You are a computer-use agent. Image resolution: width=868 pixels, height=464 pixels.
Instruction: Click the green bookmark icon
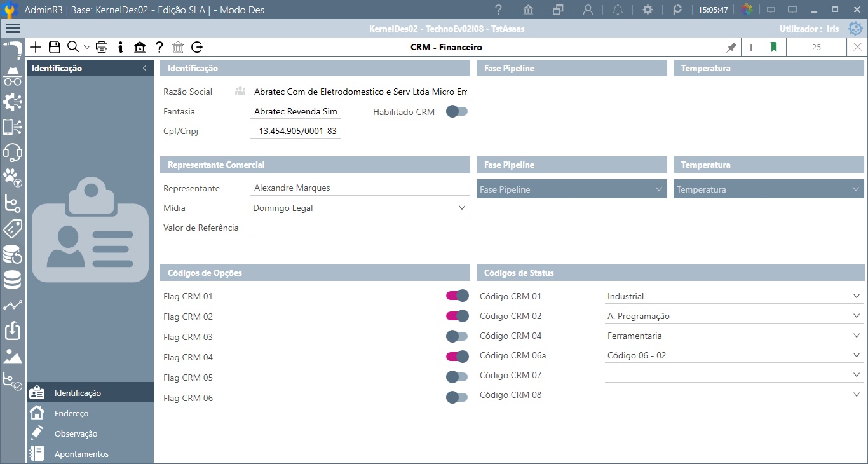(x=773, y=47)
